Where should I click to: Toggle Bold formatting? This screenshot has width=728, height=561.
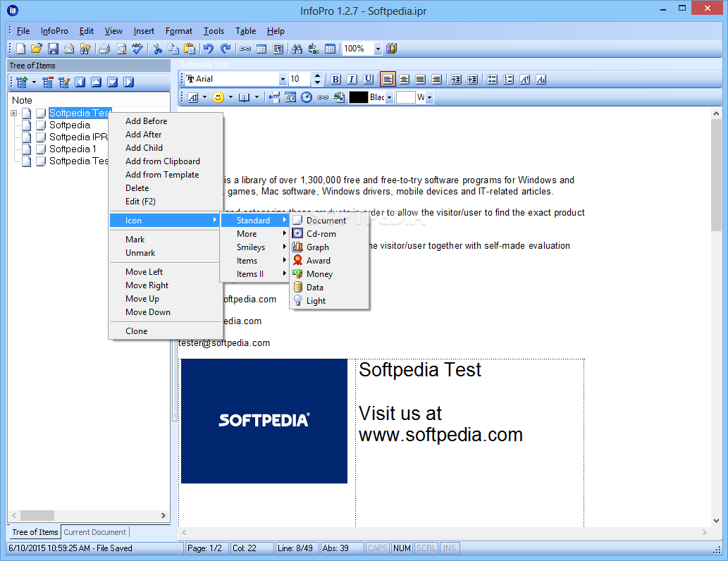335,80
